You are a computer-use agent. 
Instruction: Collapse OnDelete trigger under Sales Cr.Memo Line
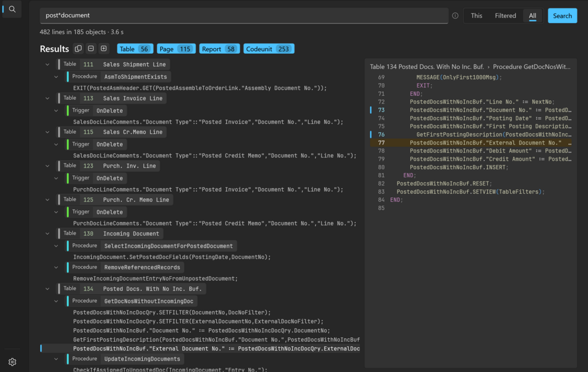[x=56, y=145]
